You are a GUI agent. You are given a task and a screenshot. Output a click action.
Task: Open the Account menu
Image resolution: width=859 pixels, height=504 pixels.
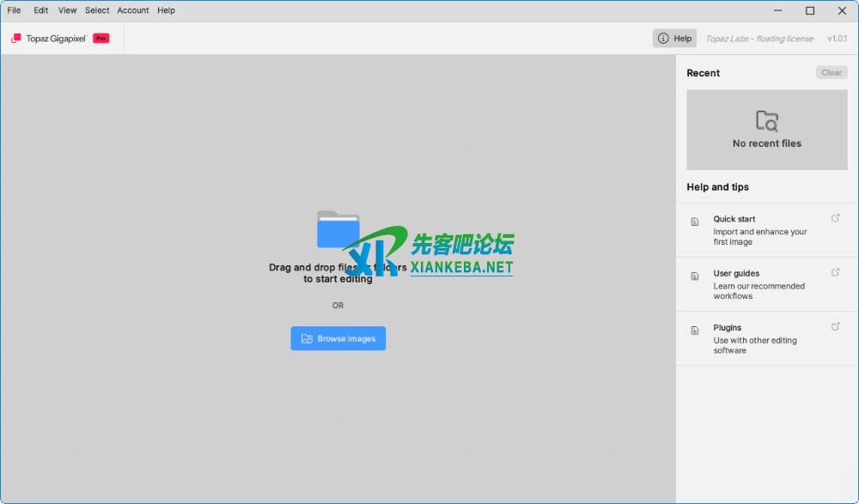click(133, 10)
